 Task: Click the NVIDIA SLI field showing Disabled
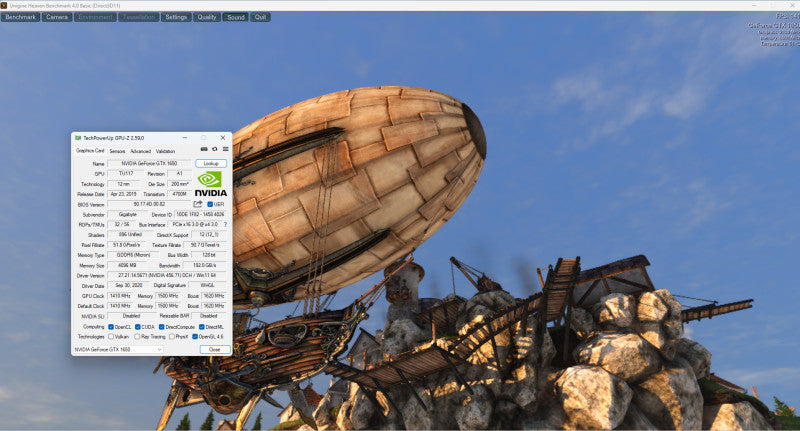(x=131, y=316)
